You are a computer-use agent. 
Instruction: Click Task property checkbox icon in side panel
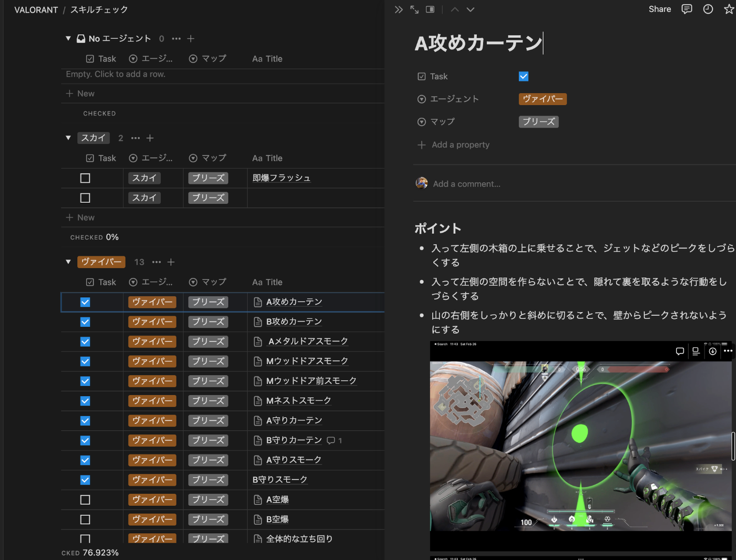[422, 77]
